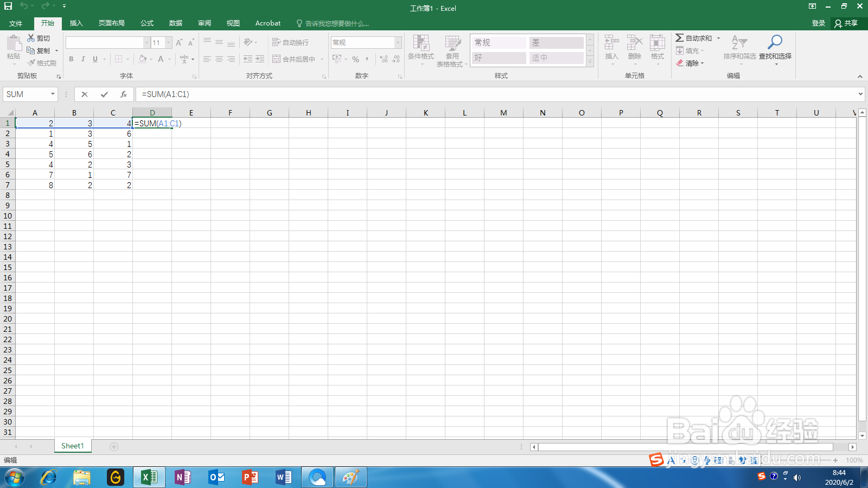Click the Windows Start button
The image size is (868, 488).
pos(15,478)
